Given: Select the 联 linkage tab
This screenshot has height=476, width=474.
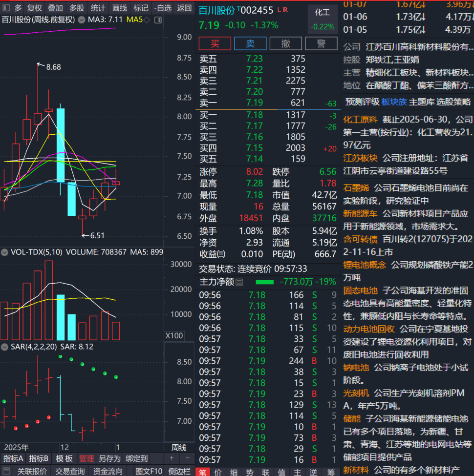Looking at the screenshot, I should [265, 472].
